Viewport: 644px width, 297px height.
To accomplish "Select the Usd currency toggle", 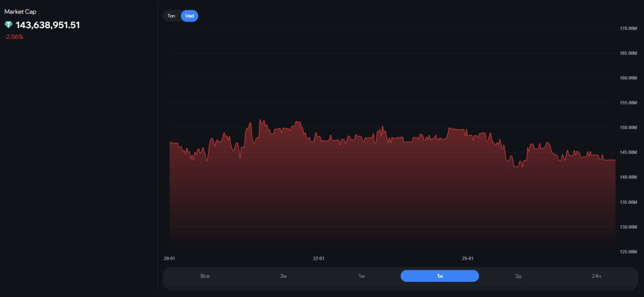I will [190, 16].
